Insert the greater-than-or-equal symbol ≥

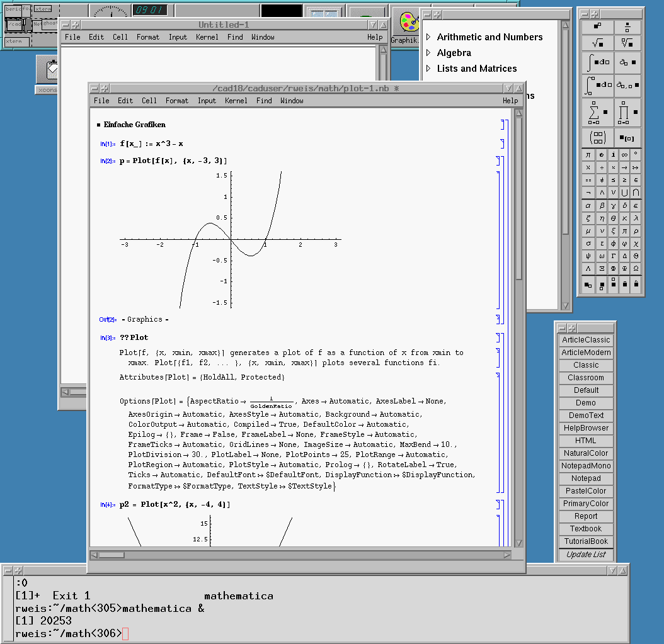point(624,180)
